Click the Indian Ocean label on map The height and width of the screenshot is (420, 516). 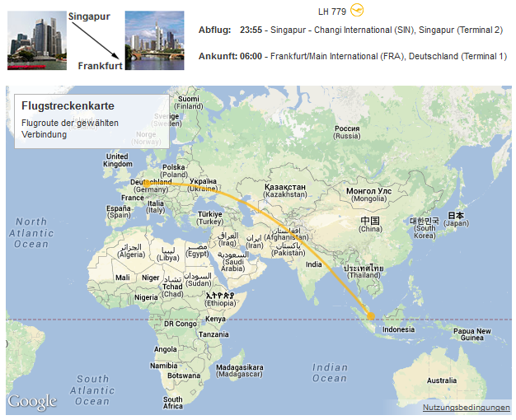pos(330,373)
